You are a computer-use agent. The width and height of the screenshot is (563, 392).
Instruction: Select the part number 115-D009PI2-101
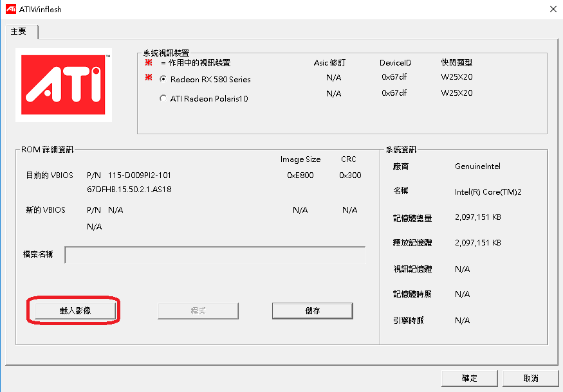[x=140, y=175]
